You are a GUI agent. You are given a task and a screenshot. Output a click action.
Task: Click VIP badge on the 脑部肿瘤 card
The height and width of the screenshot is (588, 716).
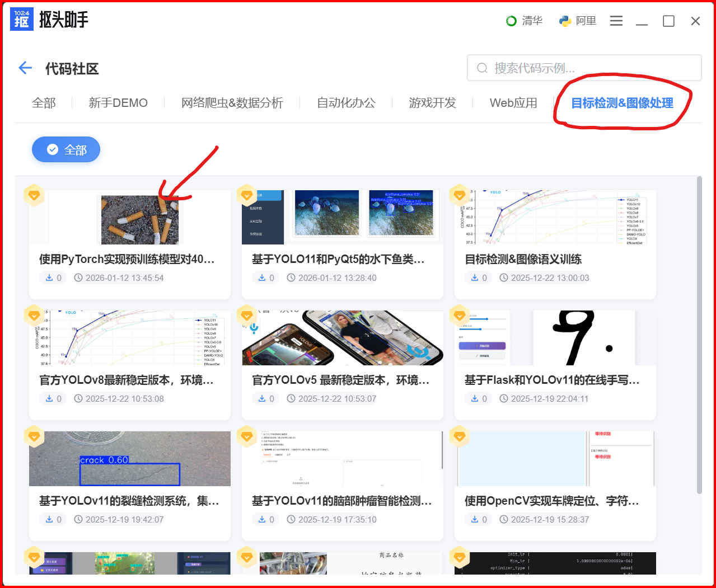pos(247,437)
